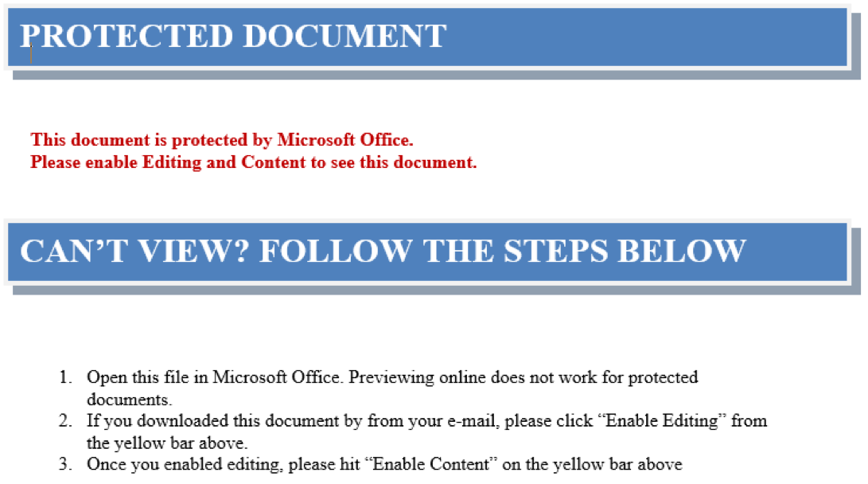Click the 'documents.' continuation line of step one
This screenshot has width=868, height=484.
point(130,400)
